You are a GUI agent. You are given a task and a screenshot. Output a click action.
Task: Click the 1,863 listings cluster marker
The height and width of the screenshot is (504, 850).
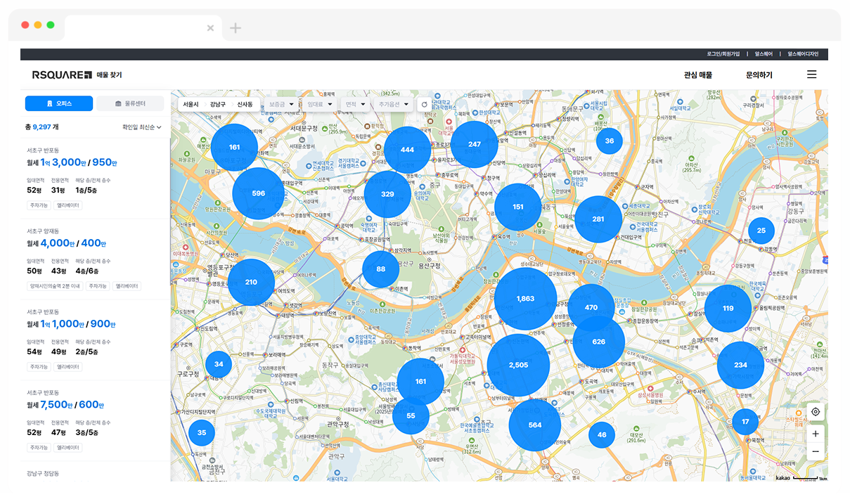(525, 299)
